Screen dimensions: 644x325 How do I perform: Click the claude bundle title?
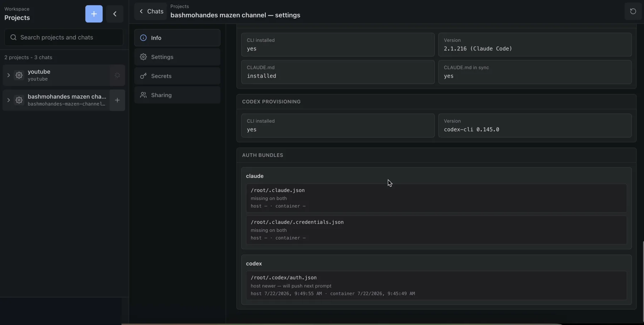click(x=255, y=176)
